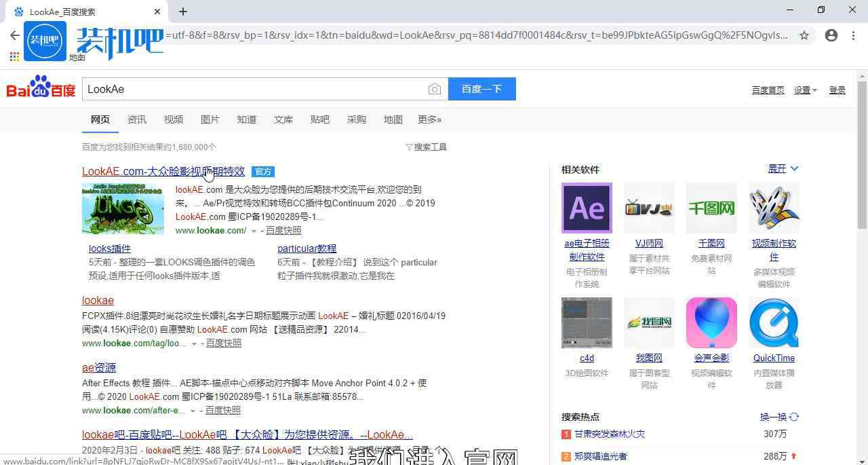Open the ae电子相册制作软件 link
Viewport: 868px width, 465px height.
click(x=587, y=250)
